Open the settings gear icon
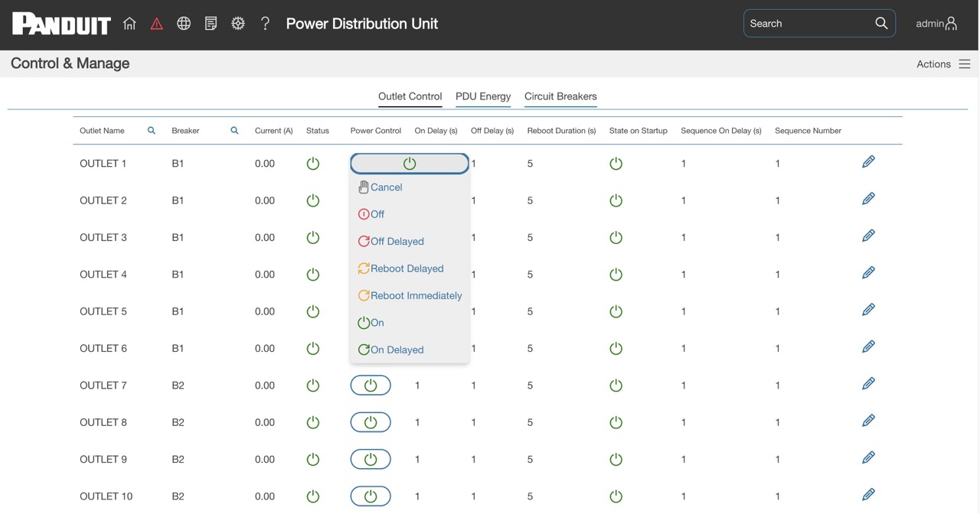Viewport: 980px width, 514px height. (238, 24)
